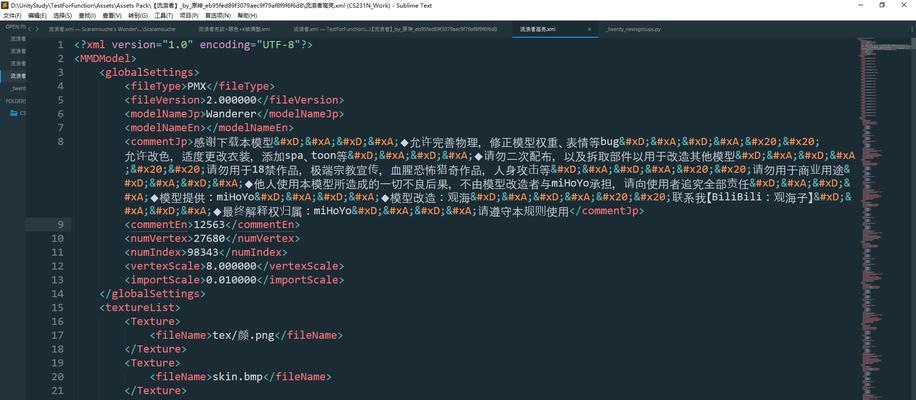Screen dimensions: 916x400
Task: Open the 查找(I) menu
Action: click(x=87, y=16)
